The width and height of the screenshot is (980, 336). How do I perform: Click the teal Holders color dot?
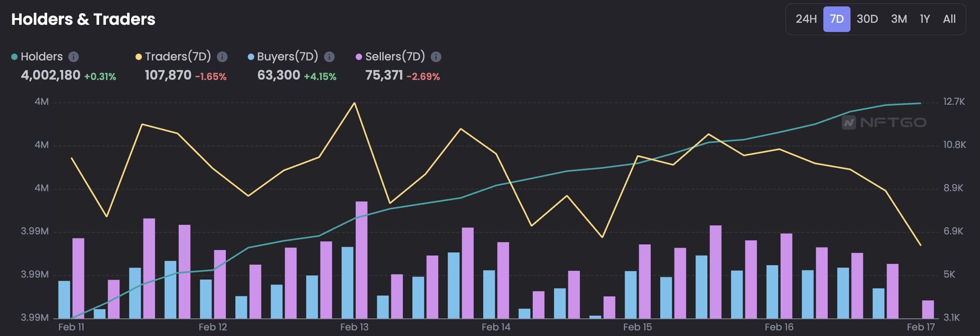14,57
